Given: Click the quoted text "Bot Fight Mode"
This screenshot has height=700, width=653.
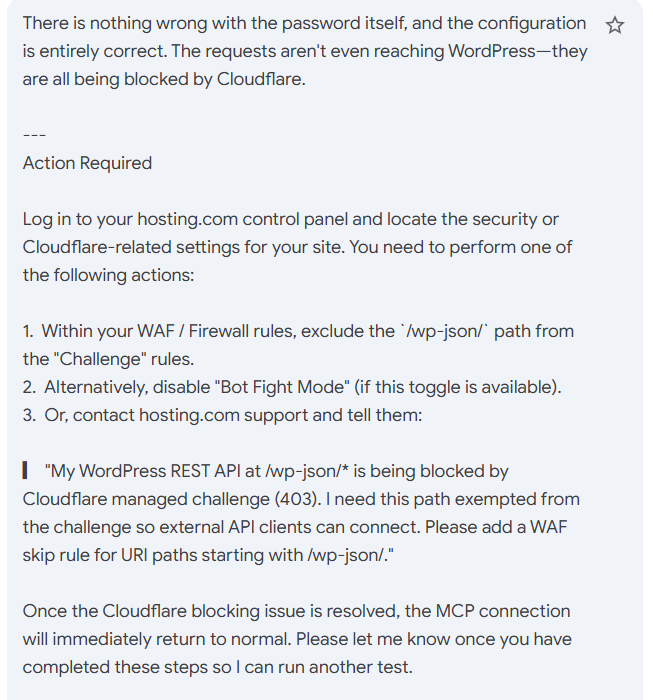Looking at the screenshot, I should 262,387.
